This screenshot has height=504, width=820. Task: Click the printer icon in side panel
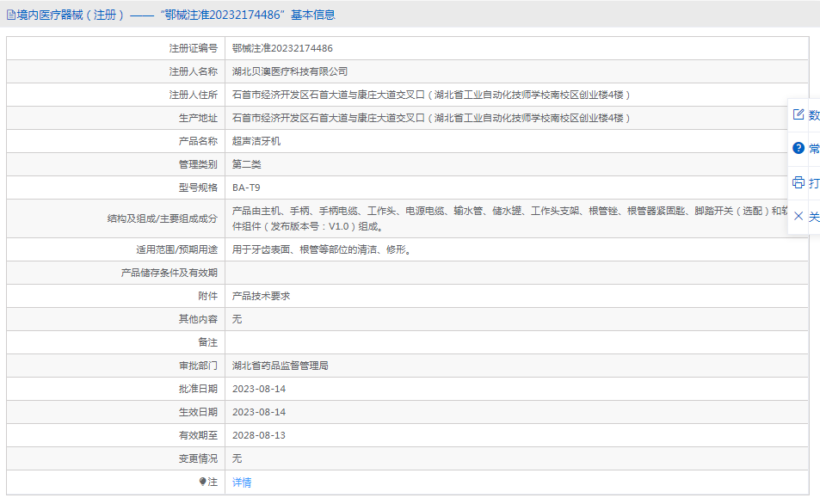point(798,182)
